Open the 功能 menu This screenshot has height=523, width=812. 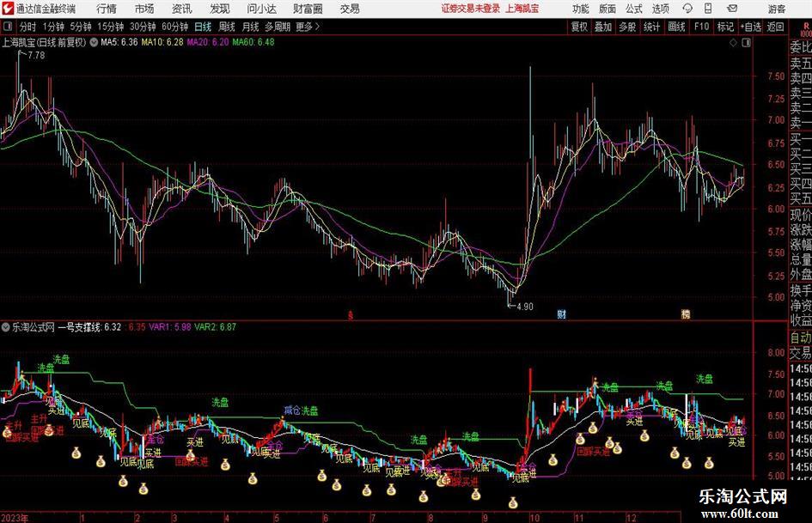(x=581, y=9)
